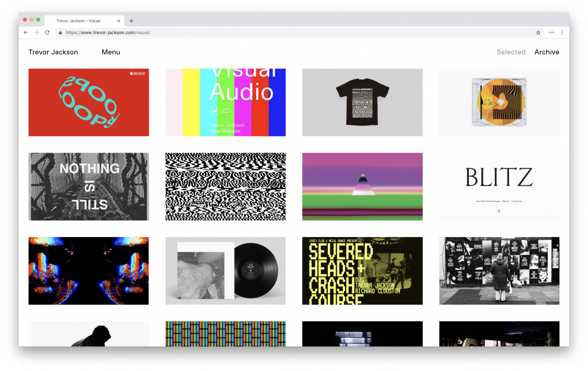The height and width of the screenshot is (371, 588).
Task: Open the BLITZ poster thumbnail
Action: pyautogui.click(x=499, y=186)
